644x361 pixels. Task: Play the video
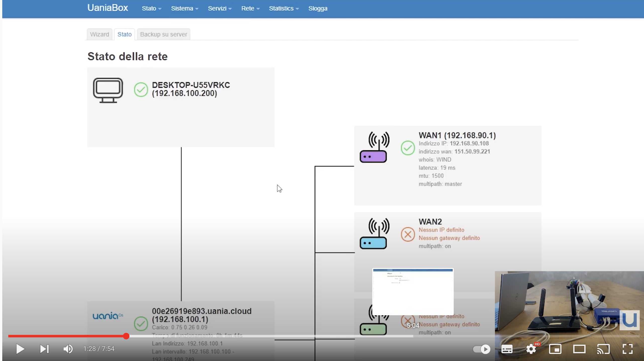[20, 349]
